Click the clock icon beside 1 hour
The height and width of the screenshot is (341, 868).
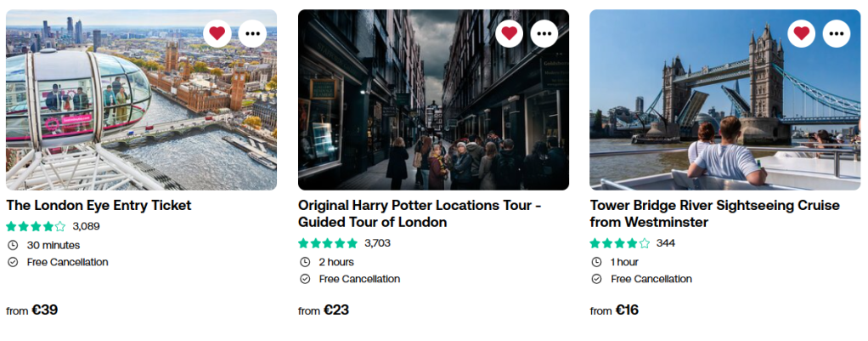point(596,262)
